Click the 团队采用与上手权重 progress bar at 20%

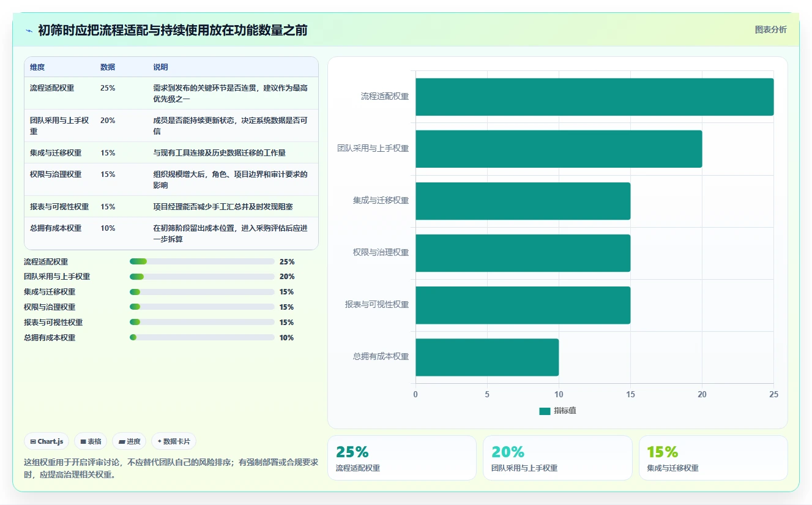click(202, 277)
